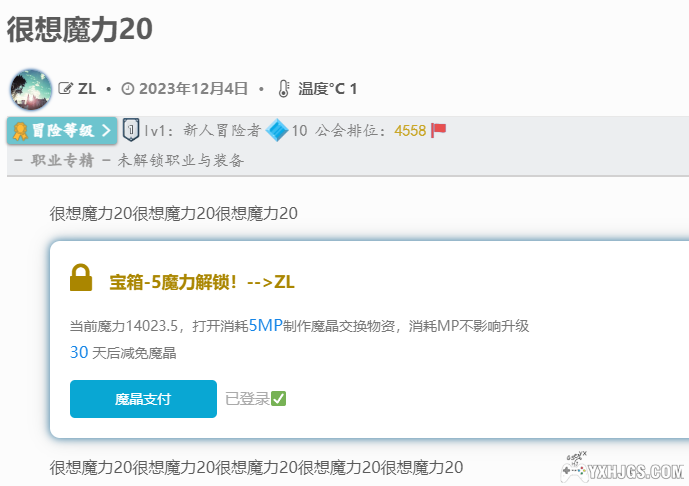This screenshot has width=689, height=486.
Task: Expand the 冒险等级 chevron arrow
Action: [106, 131]
